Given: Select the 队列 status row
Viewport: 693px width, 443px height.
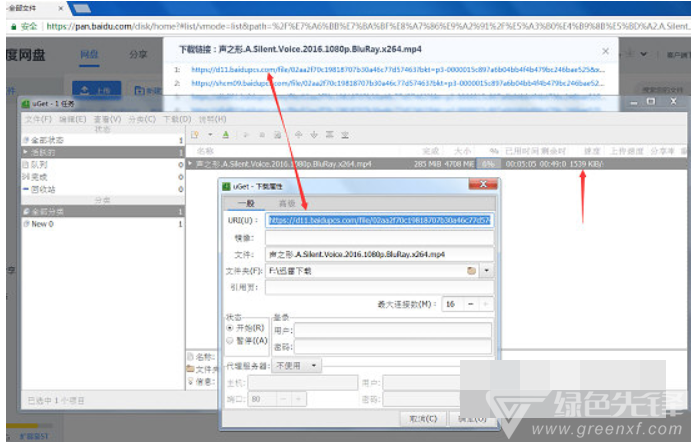Looking at the screenshot, I should click(103, 165).
